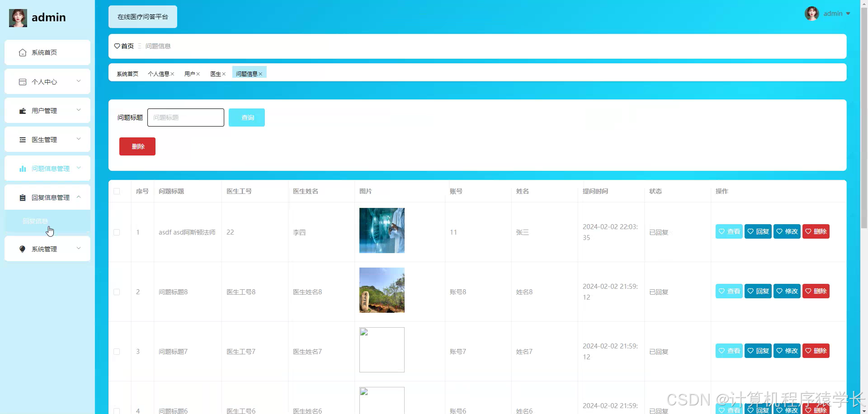Open the admin dropdown arrow top right
This screenshot has width=868, height=414.
[848, 14]
